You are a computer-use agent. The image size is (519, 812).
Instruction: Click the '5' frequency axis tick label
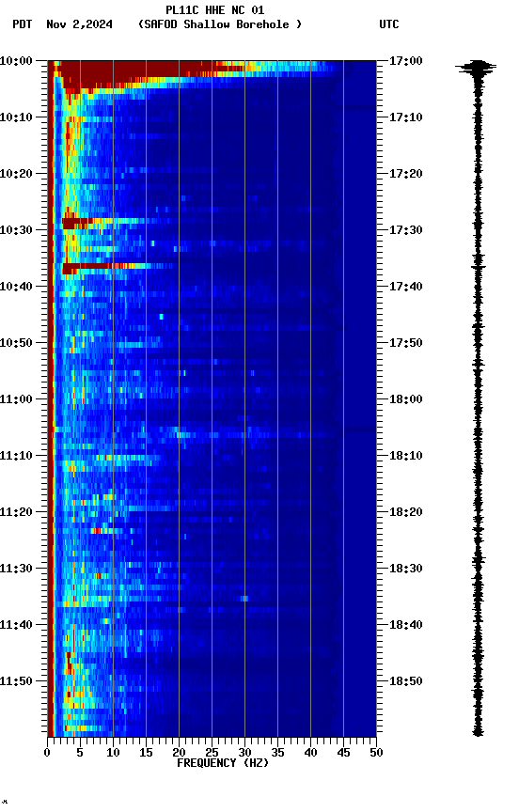(80, 754)
